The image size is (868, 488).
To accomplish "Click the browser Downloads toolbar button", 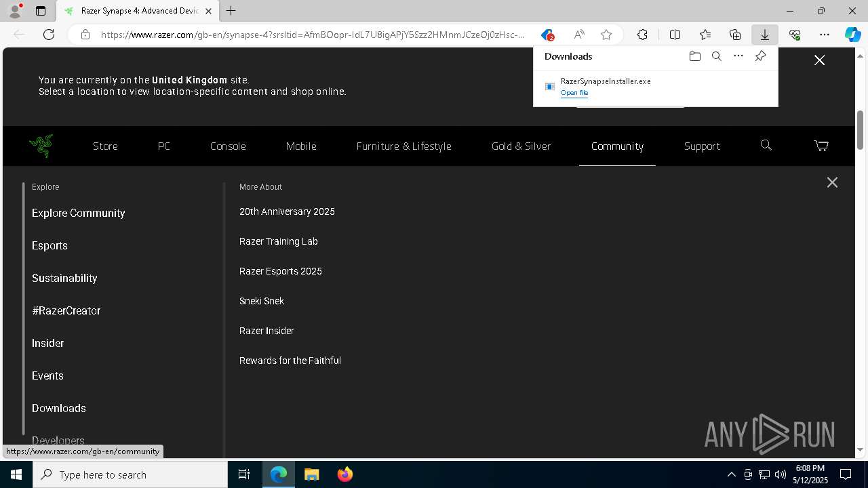I will coord(764,35).
